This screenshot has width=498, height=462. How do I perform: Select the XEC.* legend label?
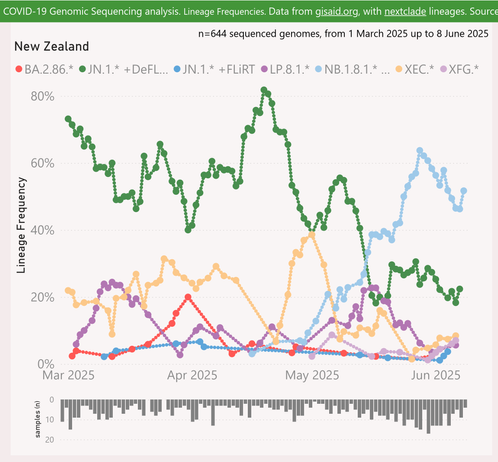tap(419, 69)
